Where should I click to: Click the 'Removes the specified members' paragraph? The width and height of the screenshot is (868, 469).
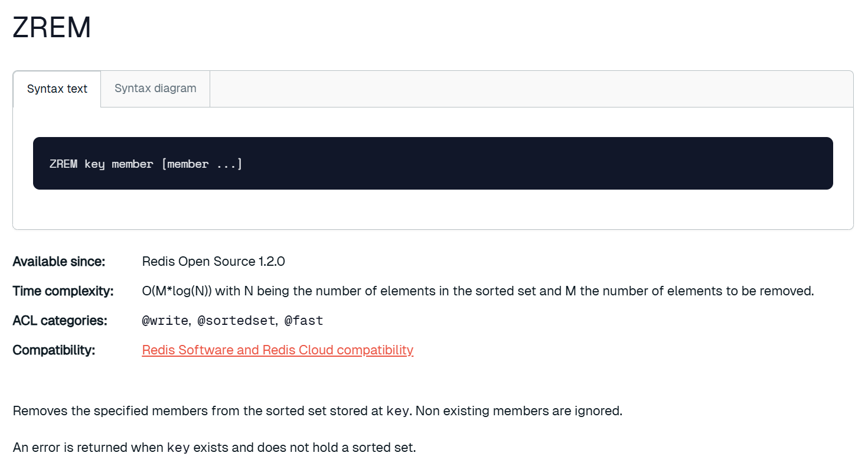coord(318,411)
